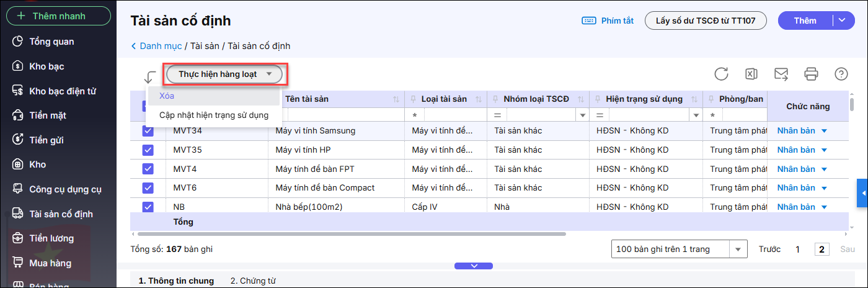
Task: Click the refresh icon in the toolbar
Action: 721,74
